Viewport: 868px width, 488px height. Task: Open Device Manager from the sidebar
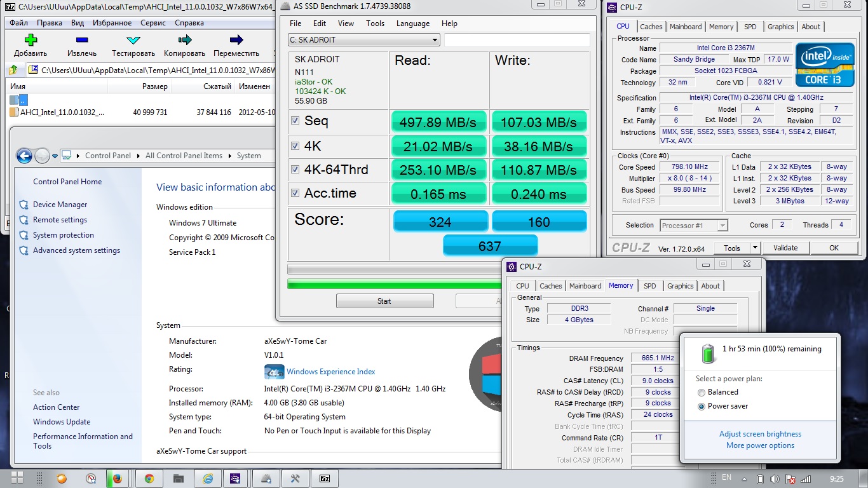click(60, 205)
